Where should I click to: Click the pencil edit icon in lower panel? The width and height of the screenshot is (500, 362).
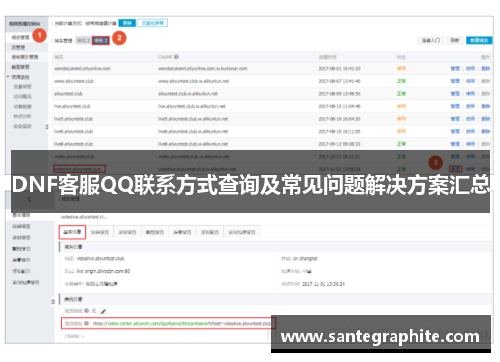[103, 311]
